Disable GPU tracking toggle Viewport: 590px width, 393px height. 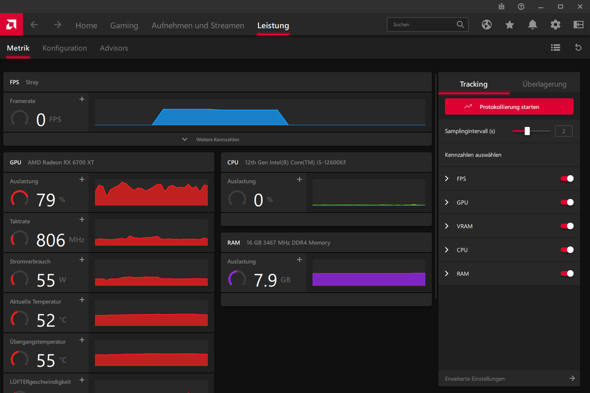coord(567,202)
